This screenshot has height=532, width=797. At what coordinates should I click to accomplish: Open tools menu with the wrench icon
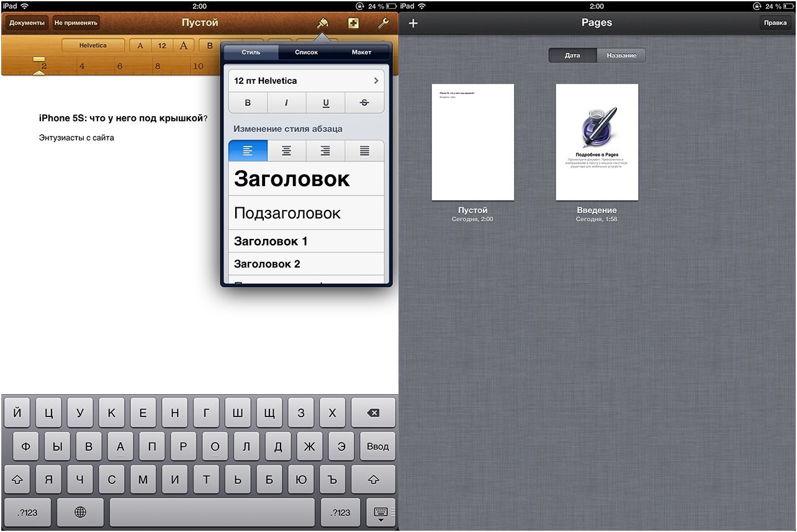point(383,23)
